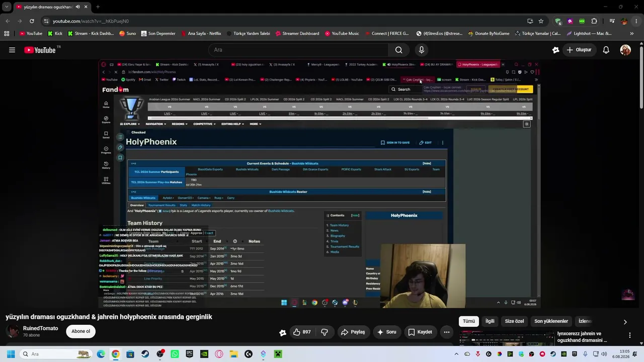Open the Windows Start menu
The height and width of the screenshot is (362, 644).
point(11,354)
